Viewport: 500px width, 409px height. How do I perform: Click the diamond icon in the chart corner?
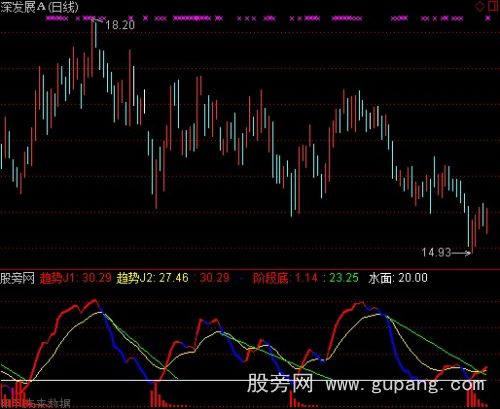tap(480, 6)
